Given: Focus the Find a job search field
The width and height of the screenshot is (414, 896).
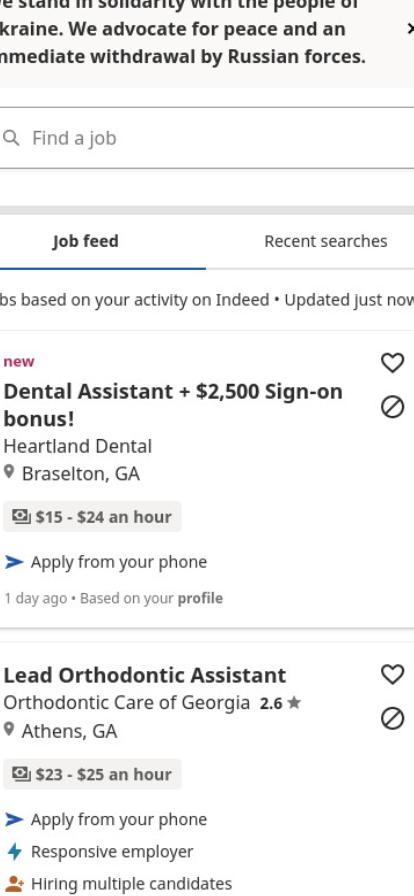Looking at the screenshot, I should point(207,138).
